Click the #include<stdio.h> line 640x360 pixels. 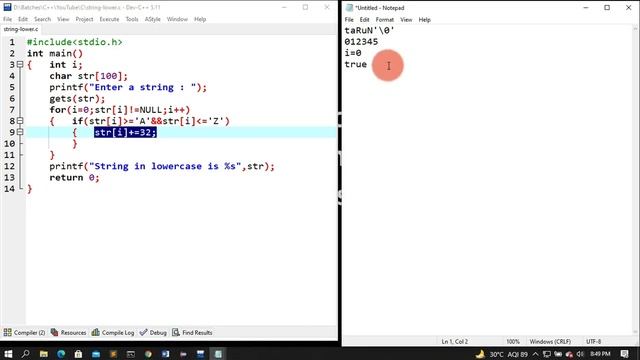(75, 42)
